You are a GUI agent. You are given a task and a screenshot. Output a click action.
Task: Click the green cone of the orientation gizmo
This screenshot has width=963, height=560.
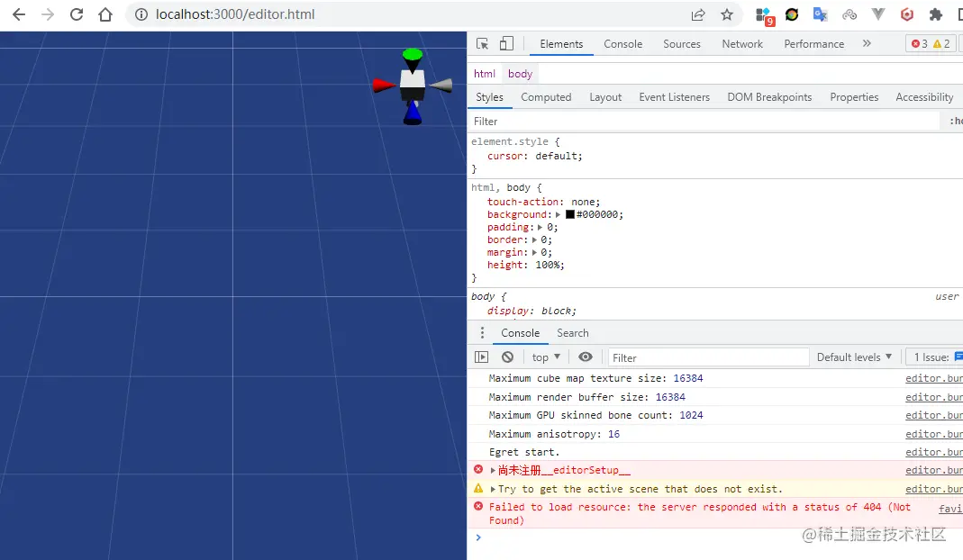coord(412,59)
